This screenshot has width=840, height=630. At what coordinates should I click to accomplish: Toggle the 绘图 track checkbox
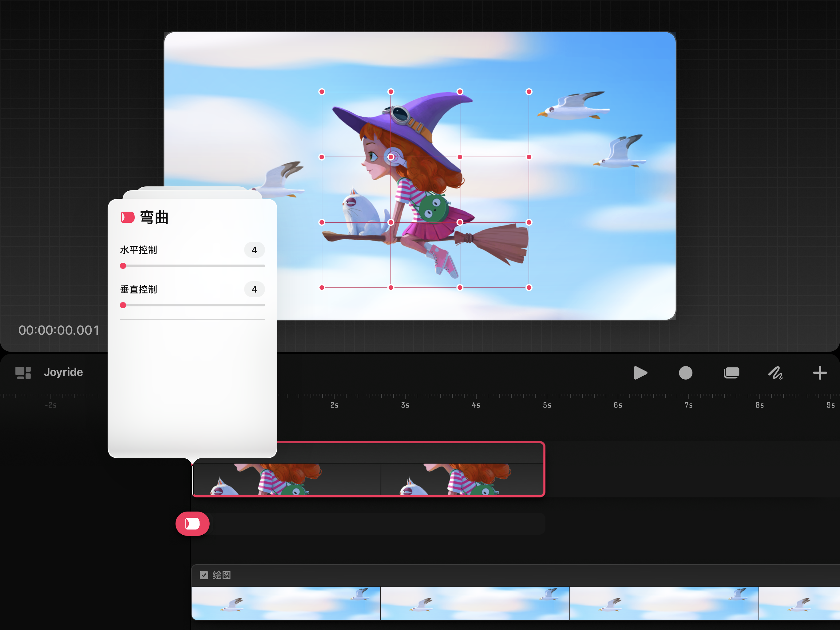[204, 575]
